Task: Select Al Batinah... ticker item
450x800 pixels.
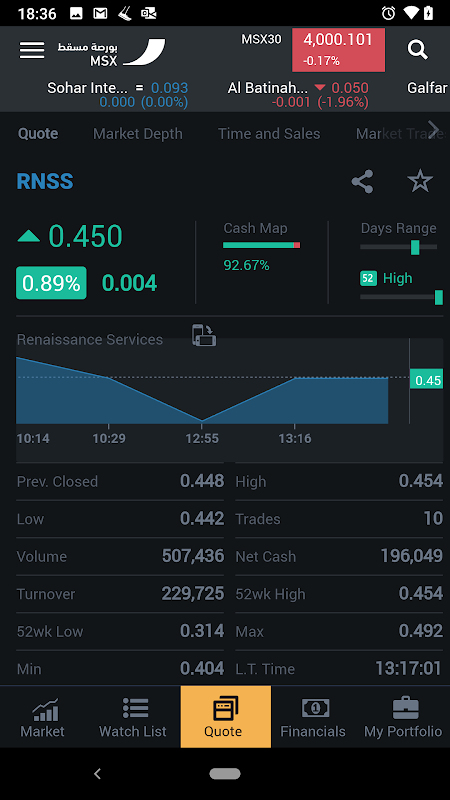Action: pos(298,95)
